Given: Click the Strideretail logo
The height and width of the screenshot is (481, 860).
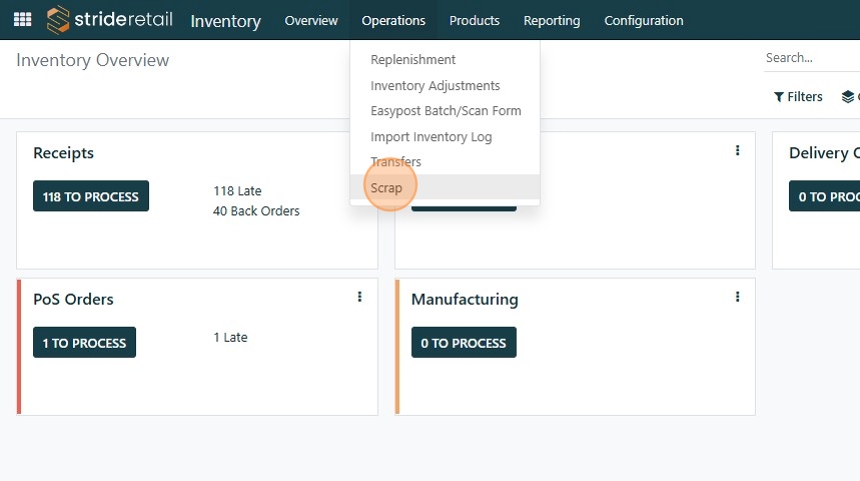Looking at the screenshot, I should click(110, 20).
